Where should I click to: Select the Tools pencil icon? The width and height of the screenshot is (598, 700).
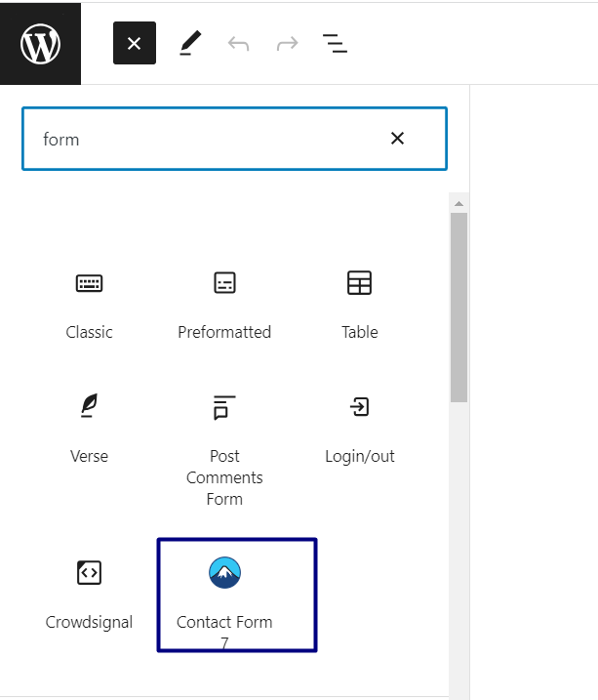(x=190, y=43)
